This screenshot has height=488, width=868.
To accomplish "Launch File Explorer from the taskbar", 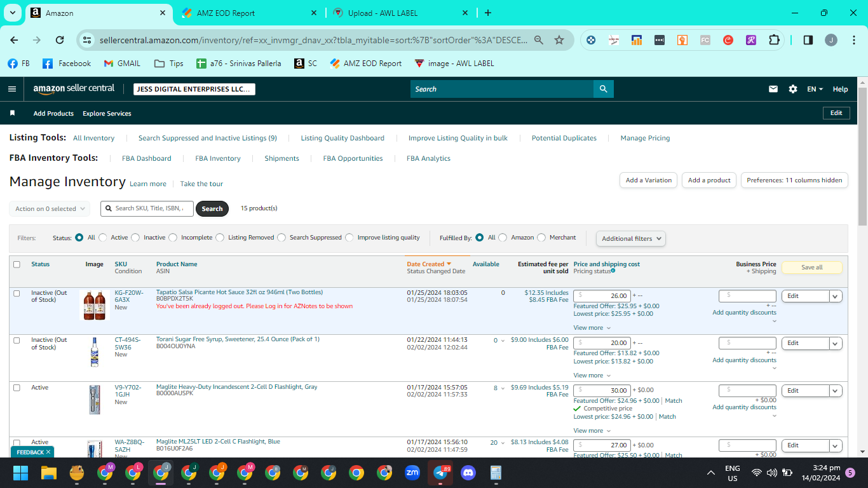I will click(x=49, y=473).
